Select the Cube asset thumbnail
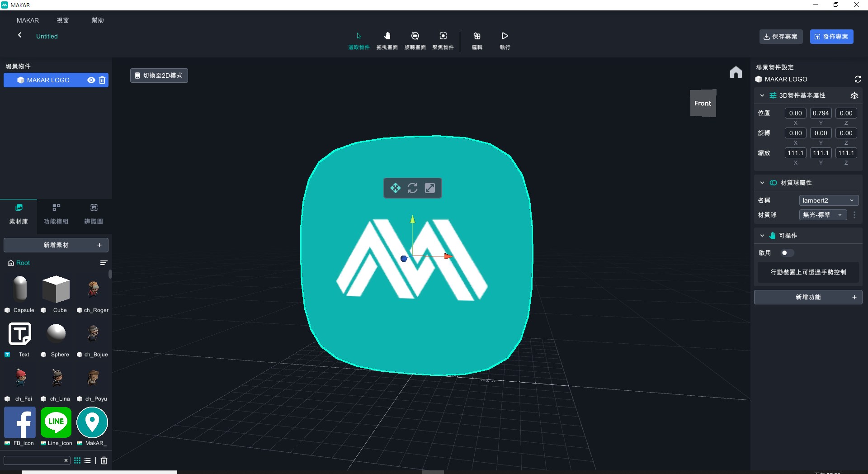Viewport: 868px width, 474px height. tap(56, 289)
